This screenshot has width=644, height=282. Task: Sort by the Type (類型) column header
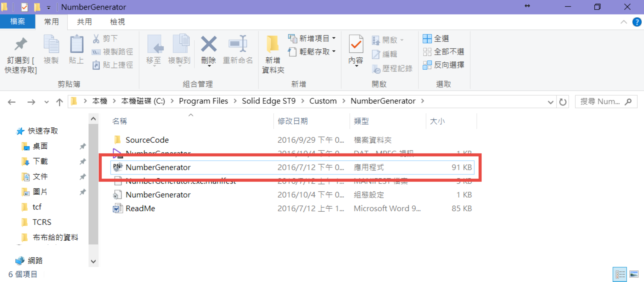point(361,121)
